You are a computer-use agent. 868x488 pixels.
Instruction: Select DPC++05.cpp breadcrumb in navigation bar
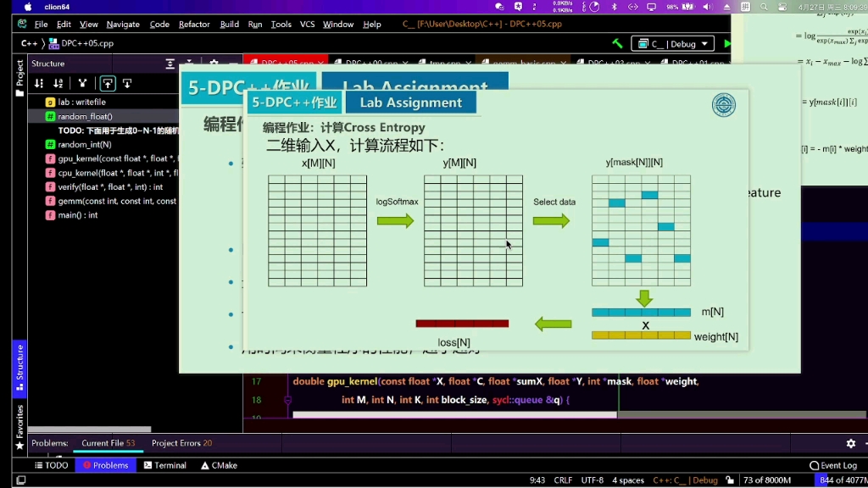(81, 43)
